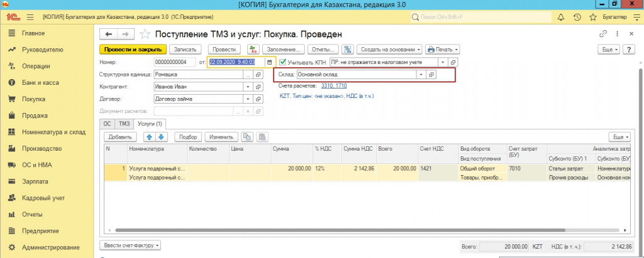Image resolution: width=644 pixels, height=258 pixels.
Task: Expand the Договор dropdown arrow
Action: tap(248, 99)
